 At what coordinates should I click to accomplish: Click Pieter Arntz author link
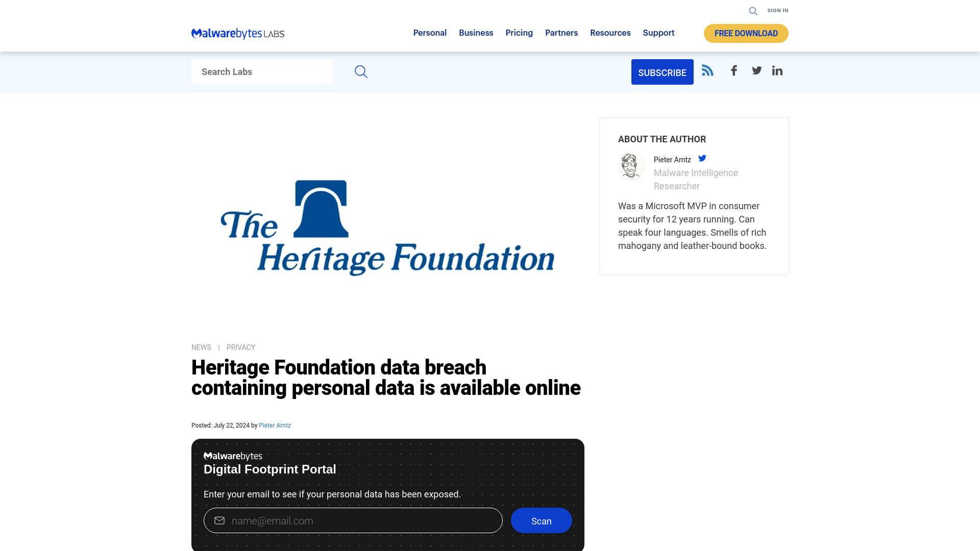click(275, 425)
